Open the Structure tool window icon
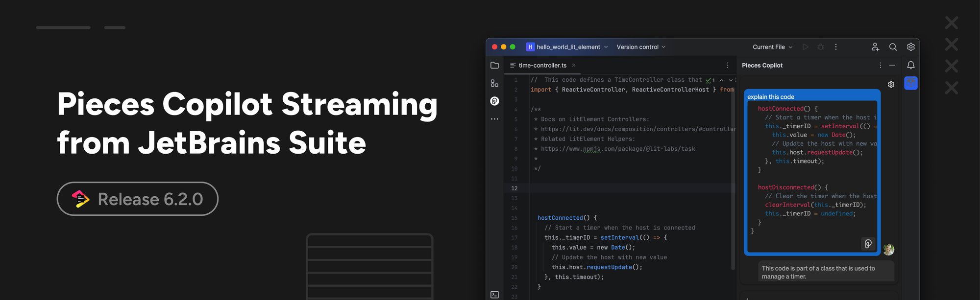 coord(494,83)
